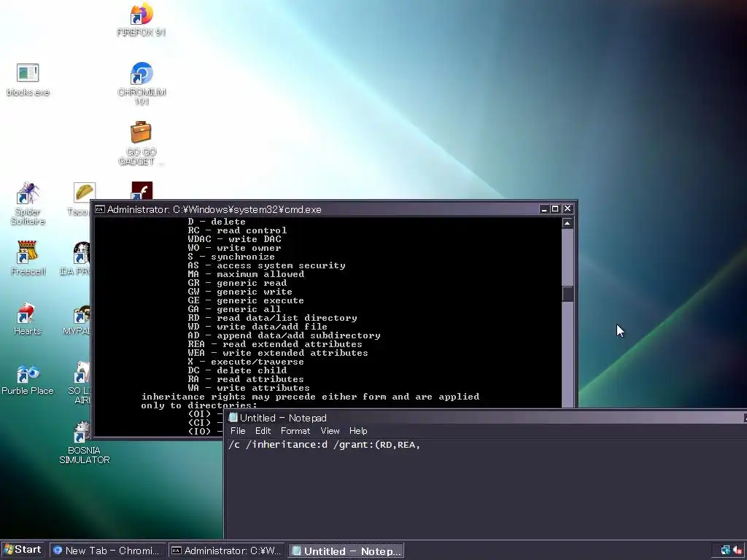
Task: Open the Notepad View menu
Action: pyautogui.click(x=330, y=431)
